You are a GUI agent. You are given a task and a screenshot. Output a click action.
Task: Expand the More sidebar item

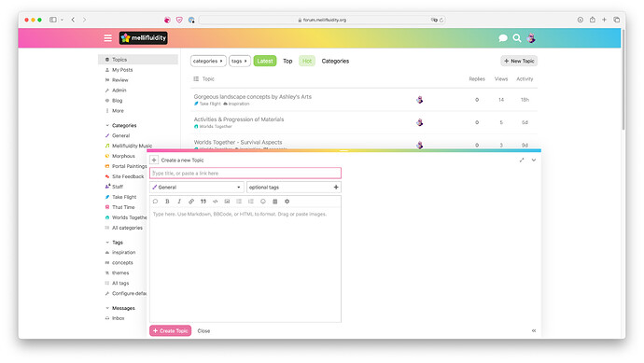point(118,111)
